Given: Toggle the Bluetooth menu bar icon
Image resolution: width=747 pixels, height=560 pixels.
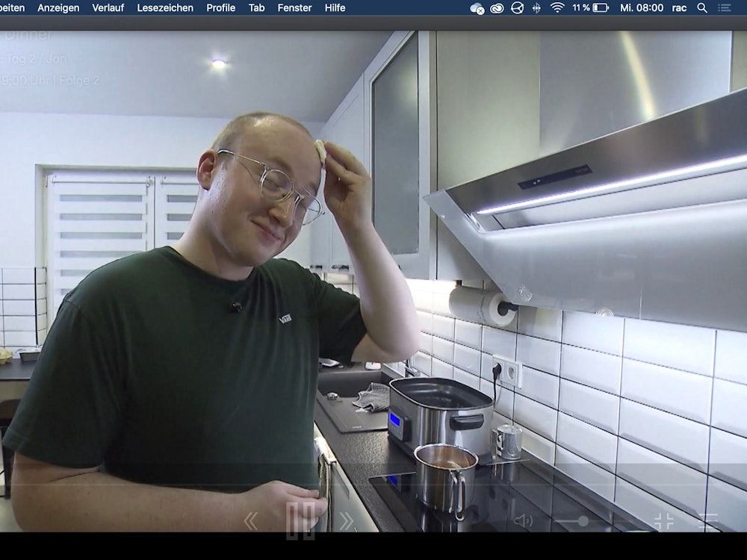Looking at the screenshot, I should click(x=536, y=7).
